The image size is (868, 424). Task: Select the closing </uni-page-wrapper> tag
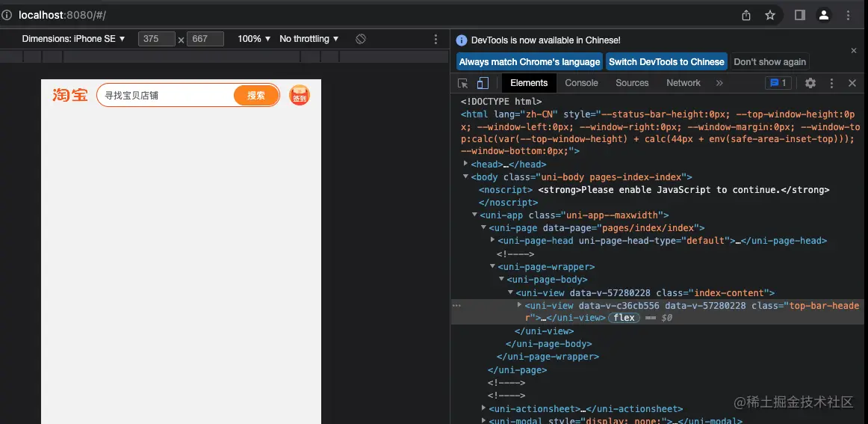pos(548,357)
